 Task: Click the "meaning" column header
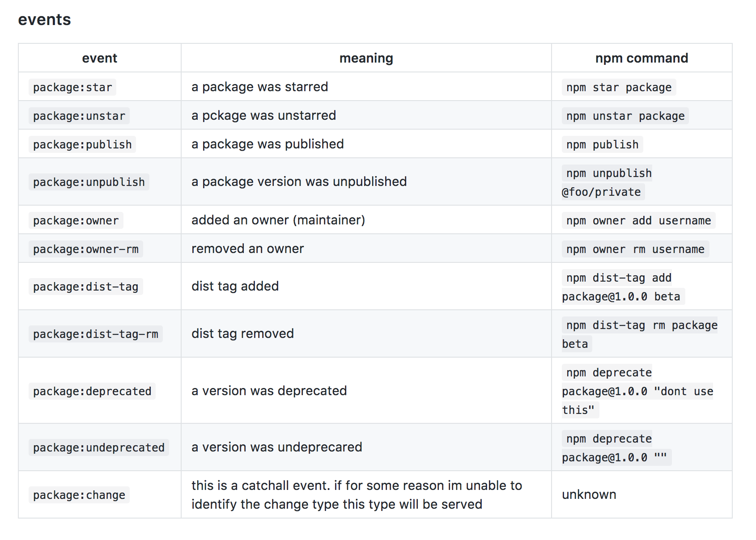pos(366,58)
